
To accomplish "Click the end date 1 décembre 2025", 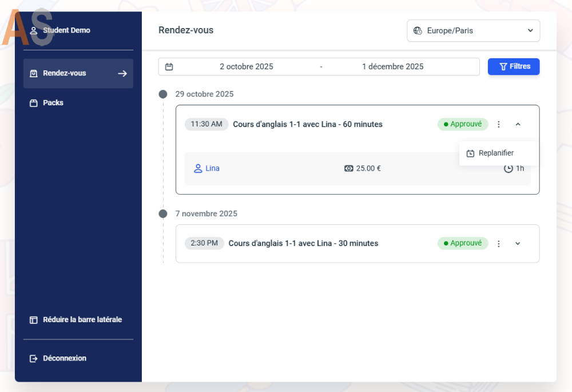I will tap(392, 66).
